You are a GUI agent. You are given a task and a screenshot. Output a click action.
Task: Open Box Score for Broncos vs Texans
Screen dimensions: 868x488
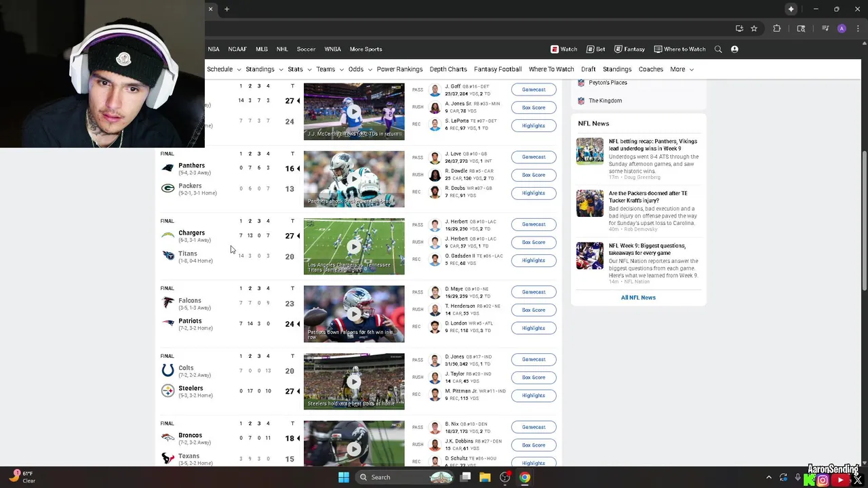[x=534, y=445]
